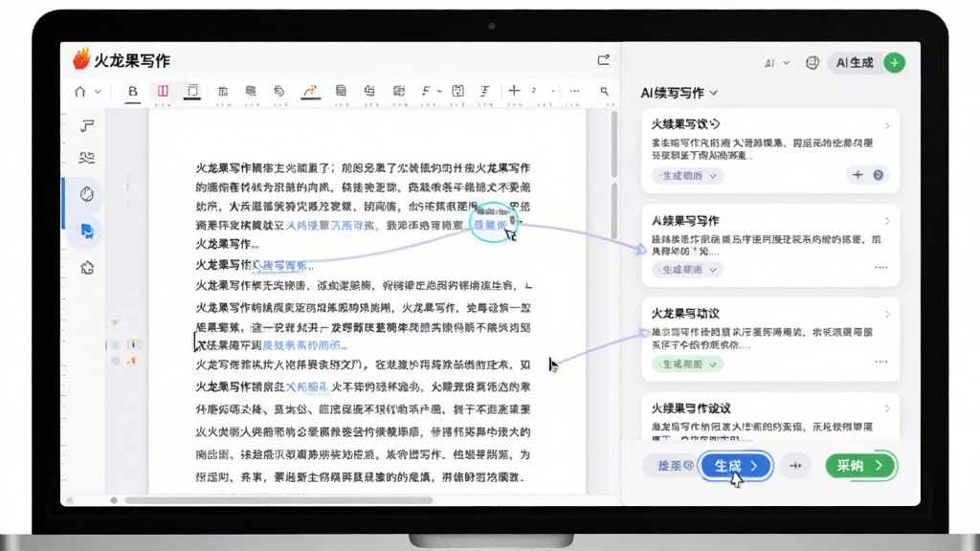
Task: Open the puzzle-piece icon in the left sidebar
Action: point(87,268)
